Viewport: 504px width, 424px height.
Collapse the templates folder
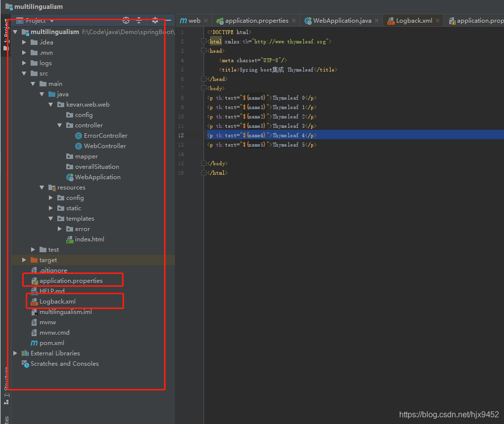[51, 219]
